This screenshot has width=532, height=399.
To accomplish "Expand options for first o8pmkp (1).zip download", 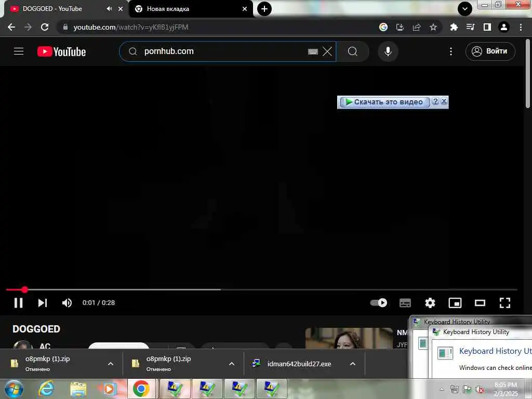I will point(111,364).
